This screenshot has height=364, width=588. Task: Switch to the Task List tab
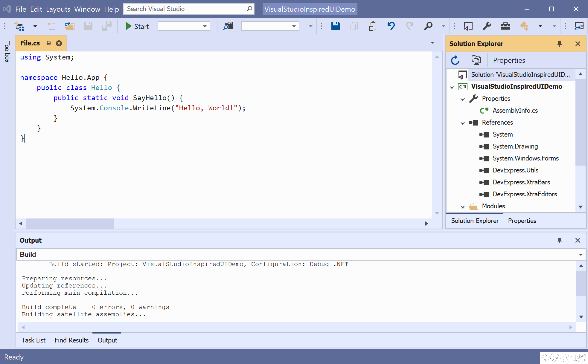pos(33,340)
